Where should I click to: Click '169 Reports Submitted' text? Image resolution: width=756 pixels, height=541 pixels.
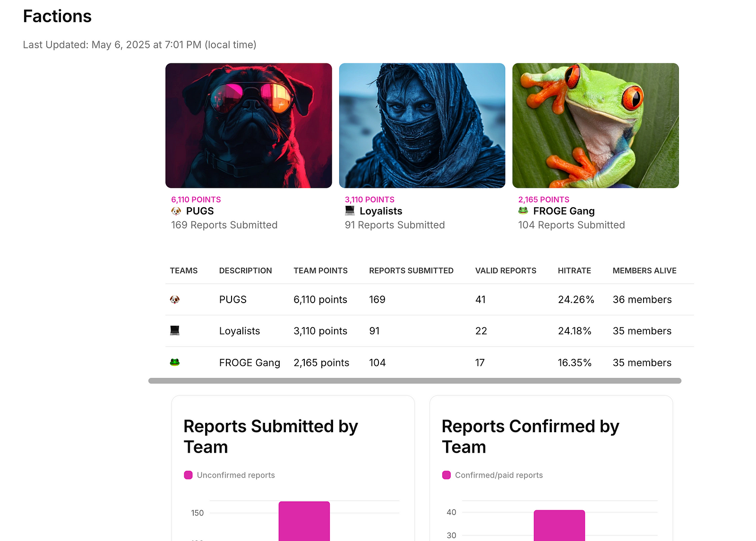click(x=224, y=225)
